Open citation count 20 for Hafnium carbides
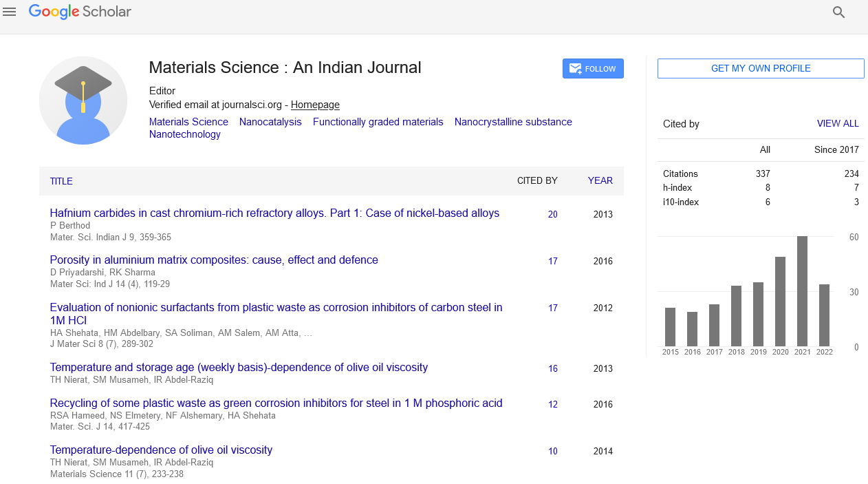The height and width of the screenshot is (484, 868). click(553, 215)
